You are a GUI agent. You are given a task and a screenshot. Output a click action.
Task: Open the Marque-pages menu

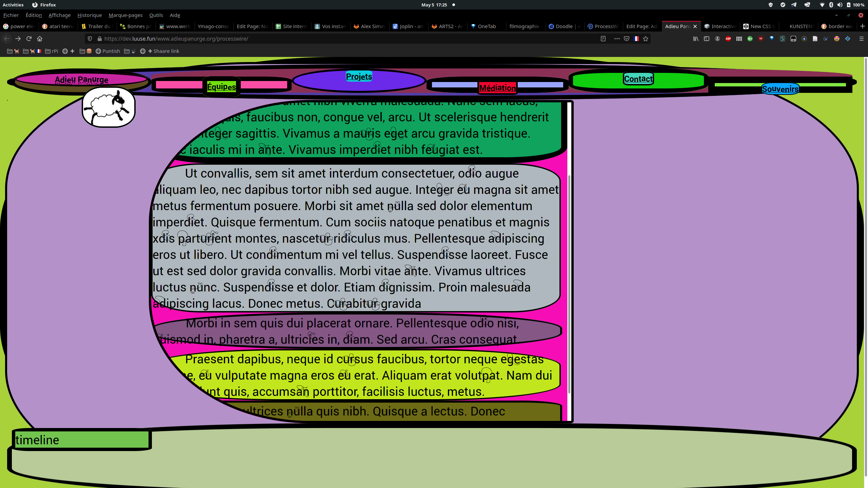point(125,15)
